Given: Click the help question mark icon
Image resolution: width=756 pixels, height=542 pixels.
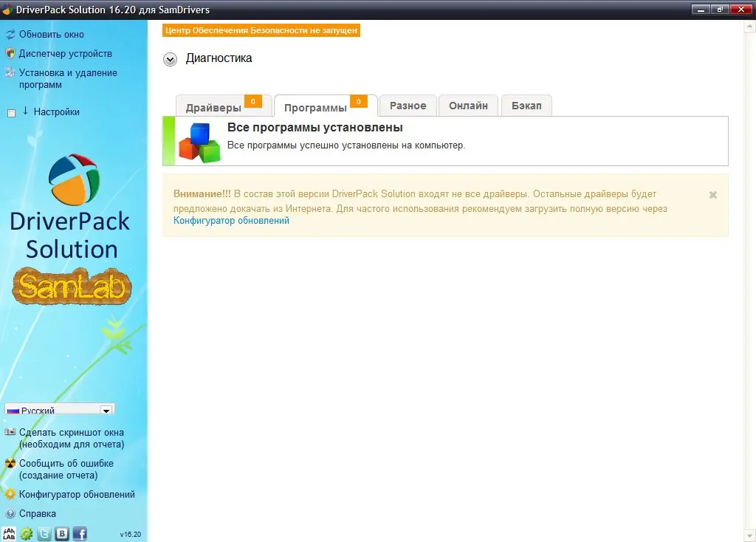Looking at the screenshot, I should click(10, 513).
